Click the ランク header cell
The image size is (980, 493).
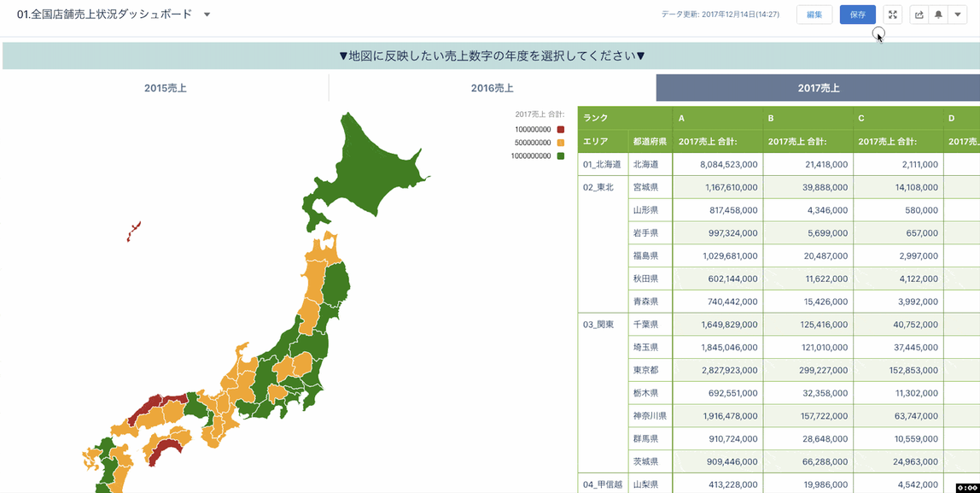[x=625, y=118]
